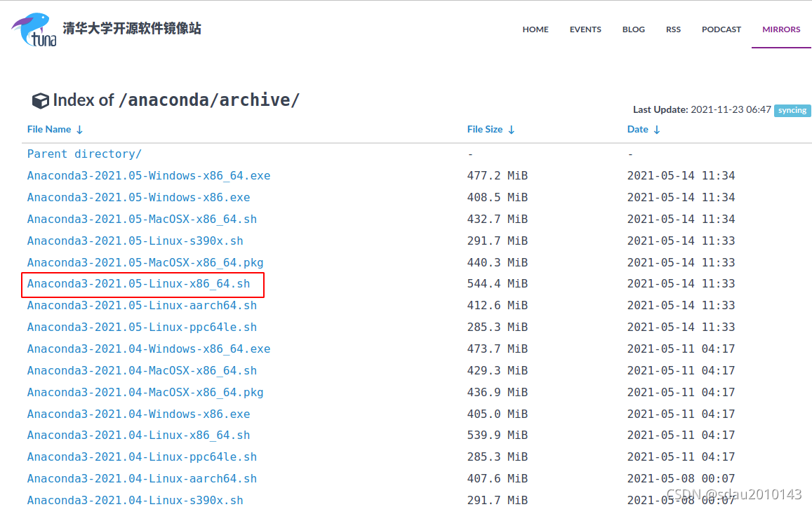Click the 412.6 MiB file size
Viewport: 812px width, 507px height.
point(497,305)
